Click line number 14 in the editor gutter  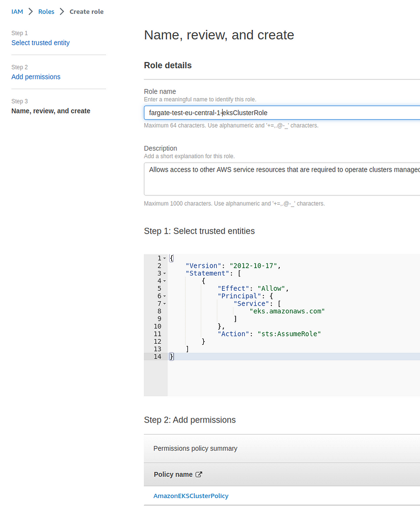(157, 357)
